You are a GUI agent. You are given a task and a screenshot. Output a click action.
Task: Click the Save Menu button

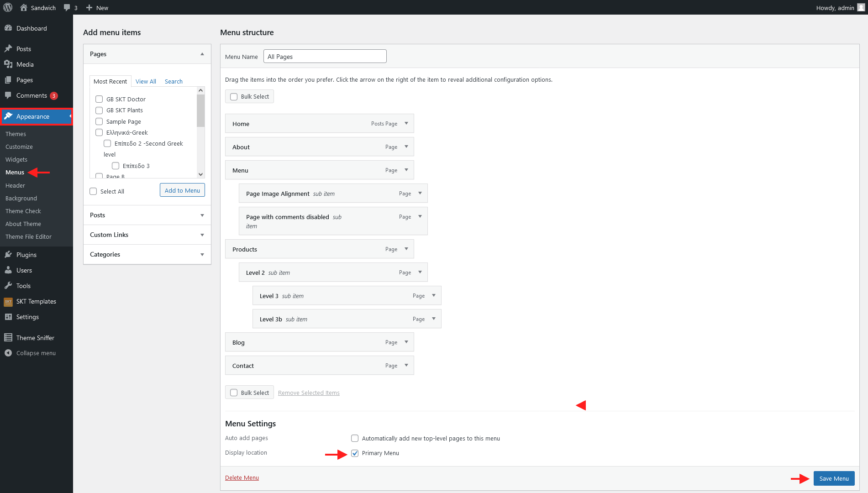click(834, 478)
